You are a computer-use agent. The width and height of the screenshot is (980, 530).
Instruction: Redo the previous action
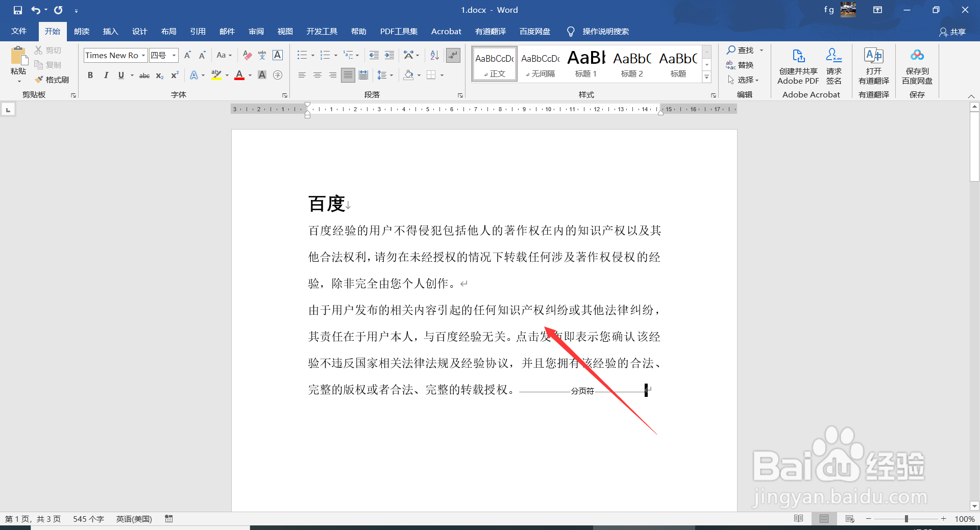point(59,10)
